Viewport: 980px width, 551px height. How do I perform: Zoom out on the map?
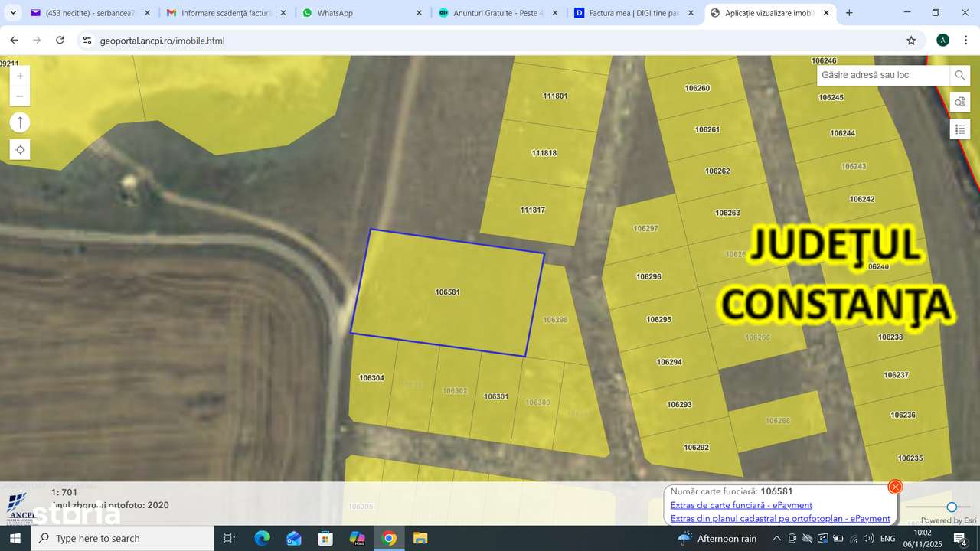click(20, 96)
